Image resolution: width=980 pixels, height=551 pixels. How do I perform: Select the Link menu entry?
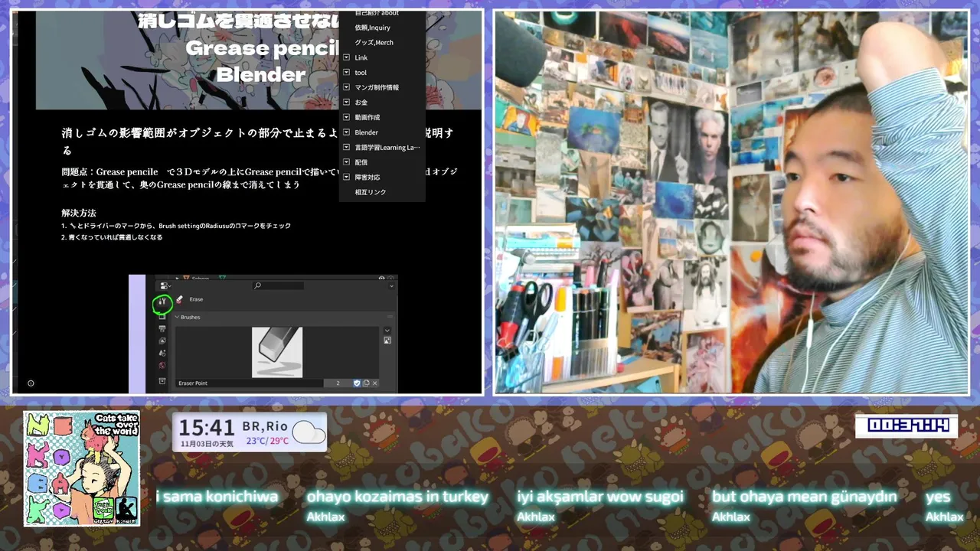pos(361,57)
